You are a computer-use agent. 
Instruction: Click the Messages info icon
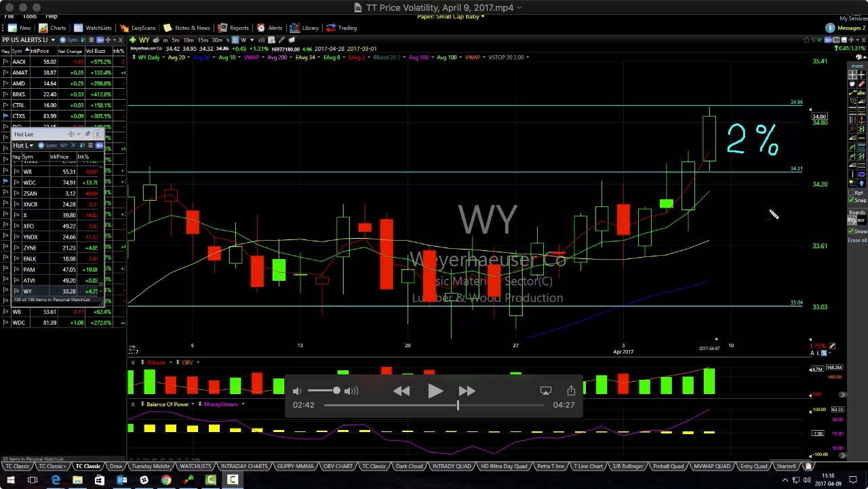pyautogui.click(x=830, y=28)
